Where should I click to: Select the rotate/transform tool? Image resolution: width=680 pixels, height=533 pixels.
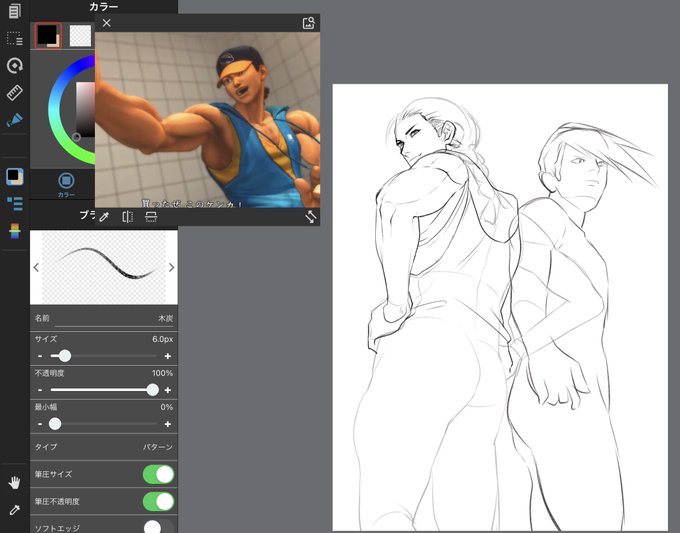[x=15, y=65]
